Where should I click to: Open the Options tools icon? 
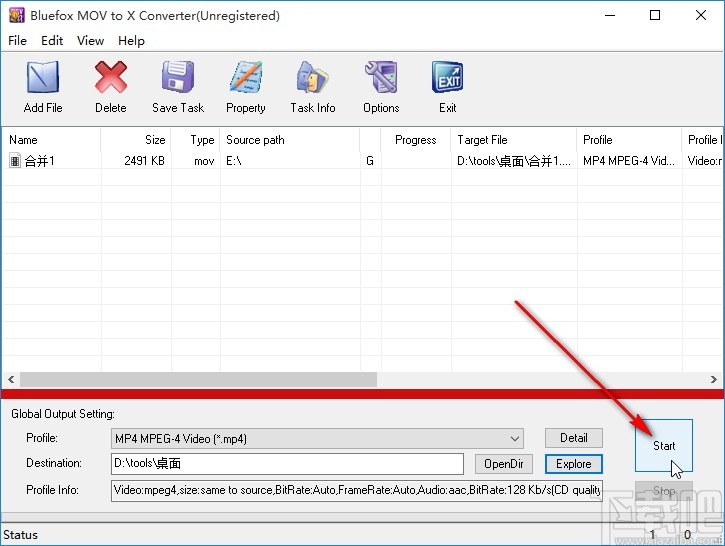381,77
